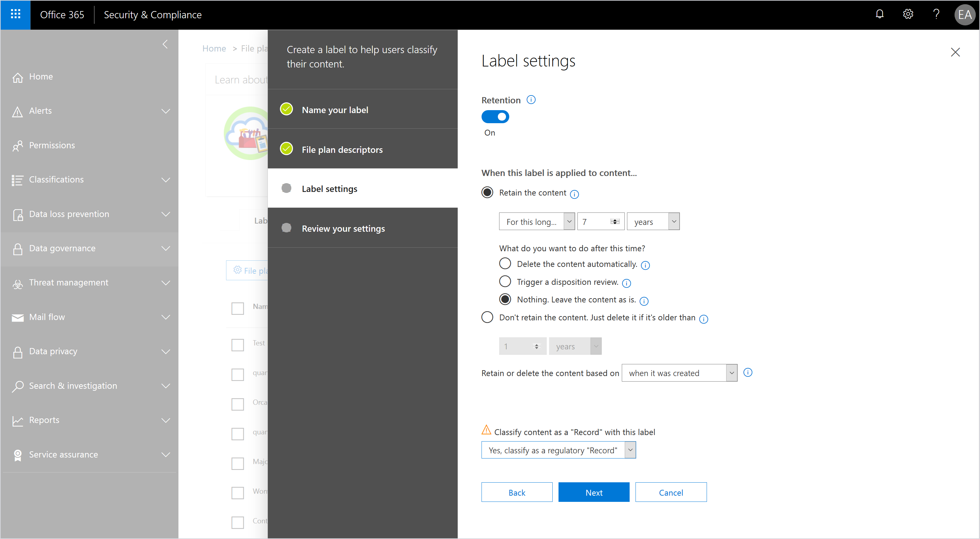Open the Office 365 app launcher

[x=15, y=14]
